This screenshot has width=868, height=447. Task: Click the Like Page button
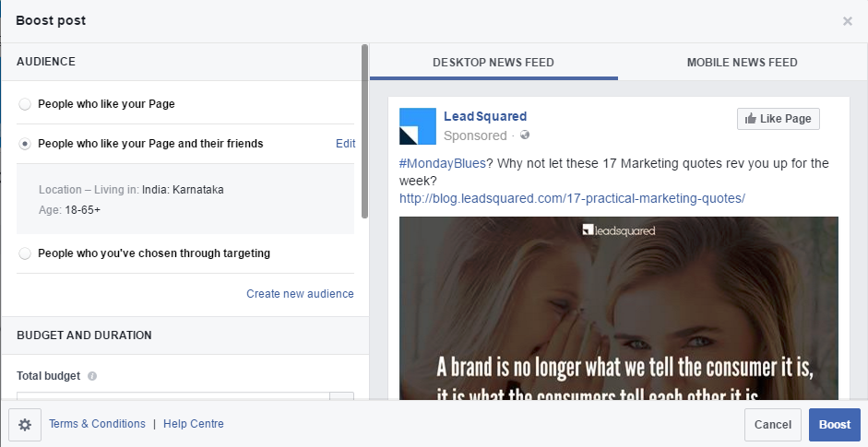click(779, 119)
